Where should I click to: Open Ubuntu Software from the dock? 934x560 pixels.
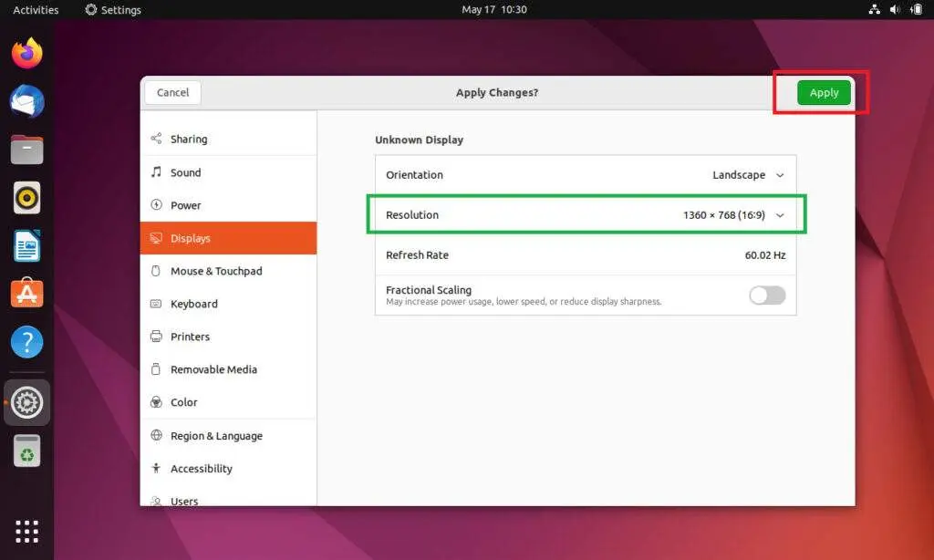point(26,294)
